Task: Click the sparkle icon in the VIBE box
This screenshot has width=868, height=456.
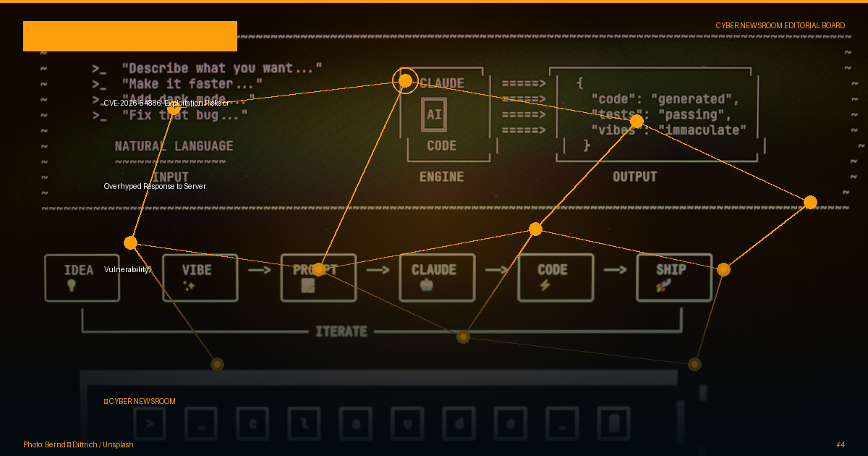Action: coord(190,286)
